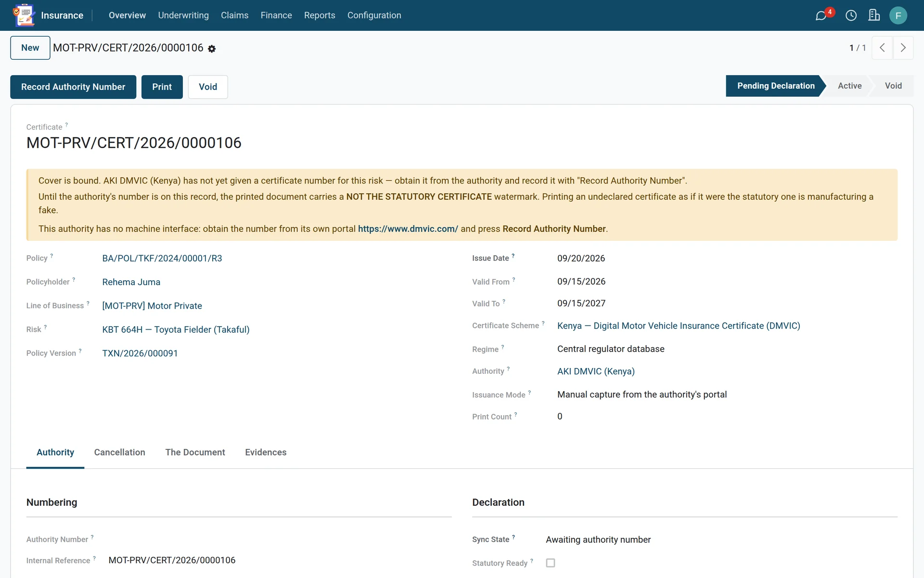The width and height of the screenshot is (924, 578).
Task: Open policy BA/POL/TKF/2024/00001/R3 link
Action: tap(162, 258)
